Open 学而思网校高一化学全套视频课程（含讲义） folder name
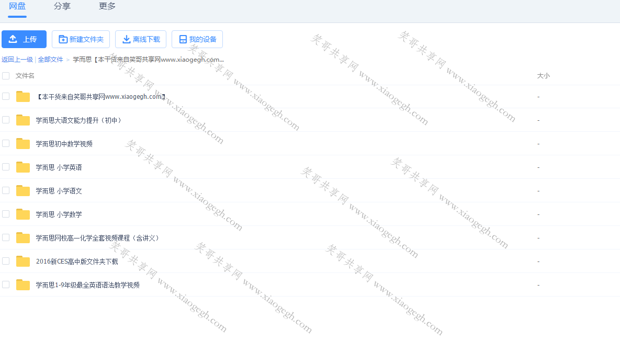The image size is (620, 364). click(x=97, y=238)
